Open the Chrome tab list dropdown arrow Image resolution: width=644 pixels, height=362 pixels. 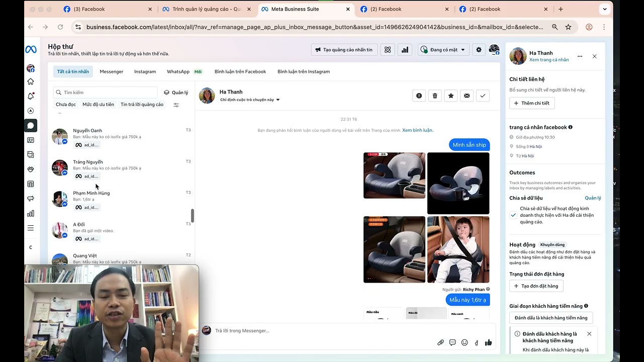point(605,9)
